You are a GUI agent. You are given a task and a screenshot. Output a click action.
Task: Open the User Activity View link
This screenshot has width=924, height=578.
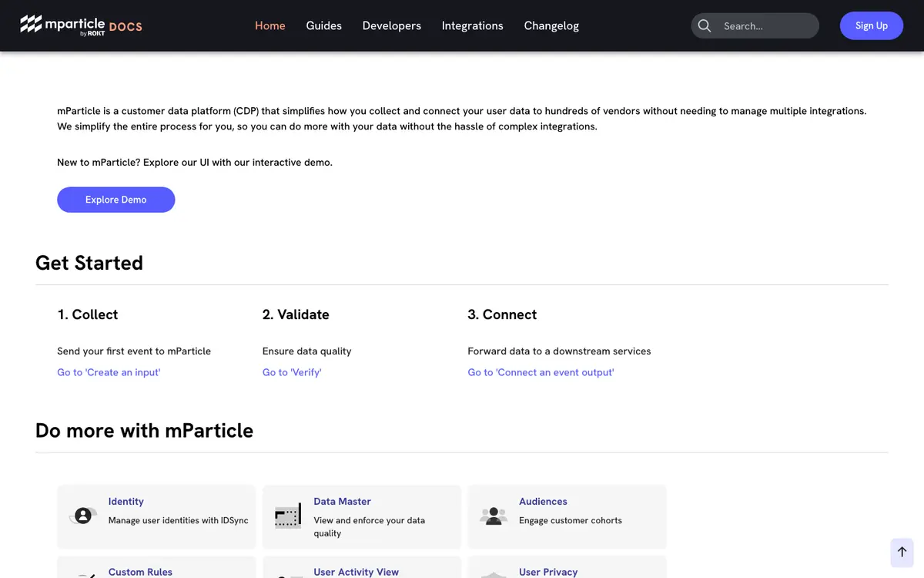pyautogui.click(x=356, y=572)
